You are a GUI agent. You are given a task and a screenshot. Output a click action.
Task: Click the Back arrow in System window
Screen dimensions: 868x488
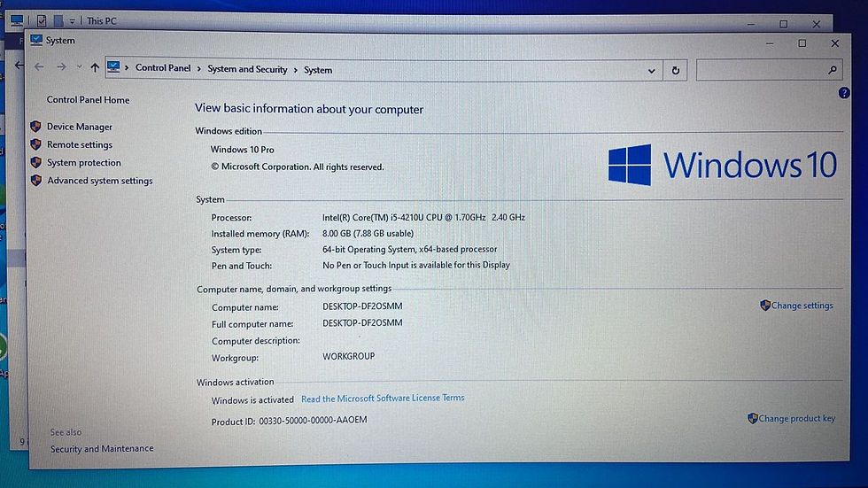(39, 67)
